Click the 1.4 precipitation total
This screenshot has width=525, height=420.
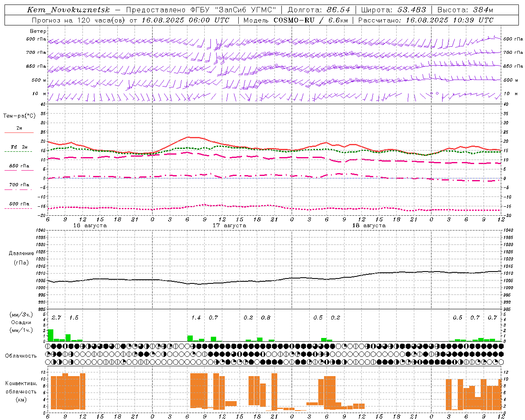point(196,318)
